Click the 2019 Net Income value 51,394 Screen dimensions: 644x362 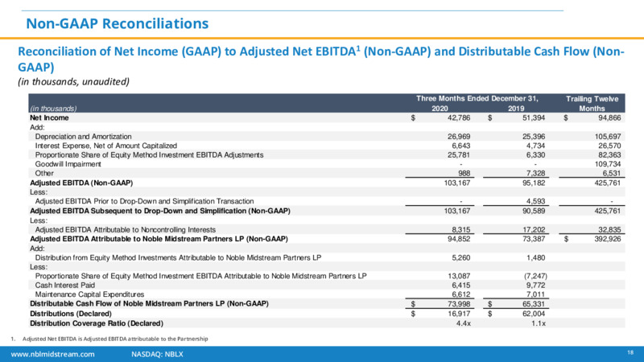point(534,117)
